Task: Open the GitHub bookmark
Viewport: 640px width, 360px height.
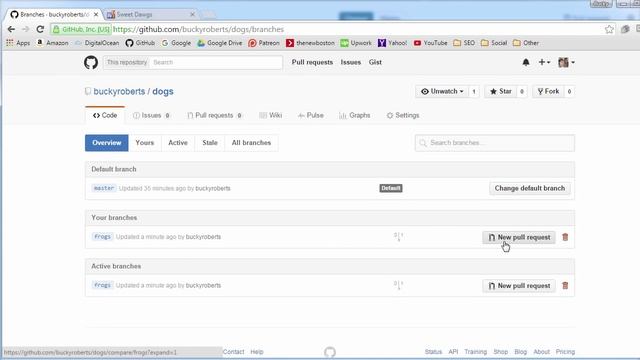Action: tap(140, 43)
